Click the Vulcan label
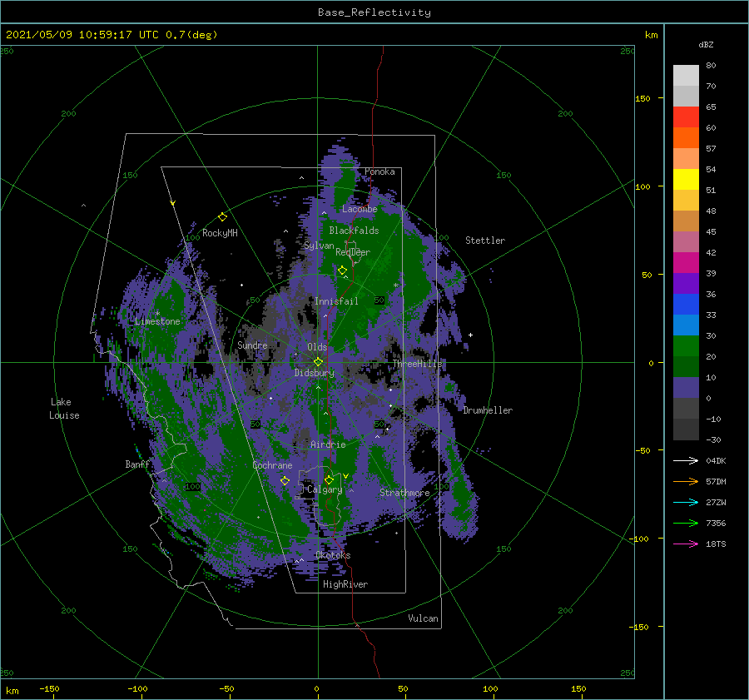Viewport: 749px width, 700px height. coord(424,618)
